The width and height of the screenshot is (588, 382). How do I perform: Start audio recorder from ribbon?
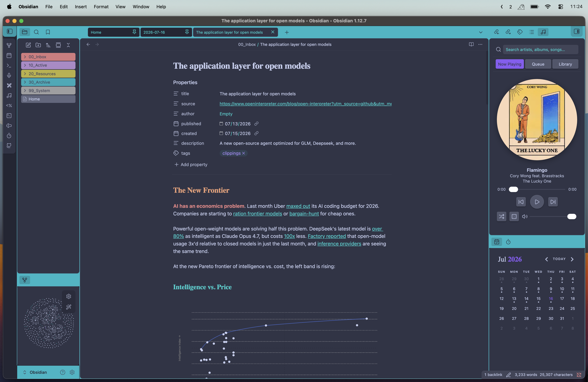[x=9, y=76]
